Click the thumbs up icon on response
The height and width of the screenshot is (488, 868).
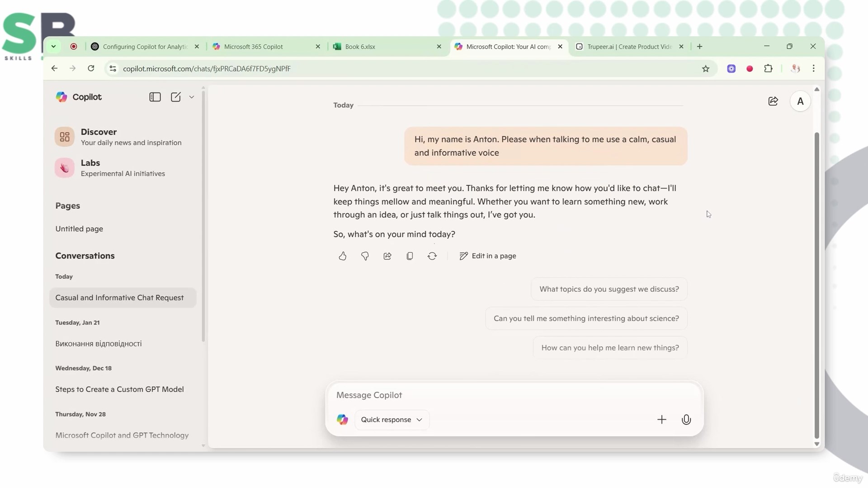tap(343, 256)
